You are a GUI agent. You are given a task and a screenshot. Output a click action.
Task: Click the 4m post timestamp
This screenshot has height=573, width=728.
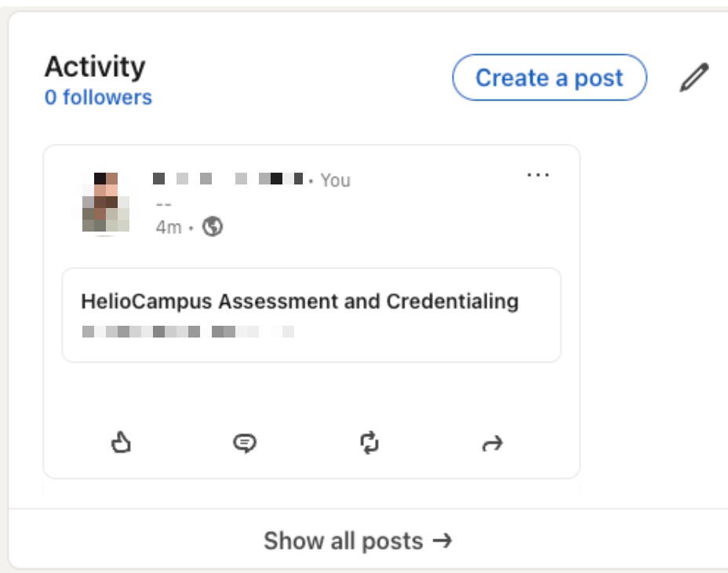point(168,228)
